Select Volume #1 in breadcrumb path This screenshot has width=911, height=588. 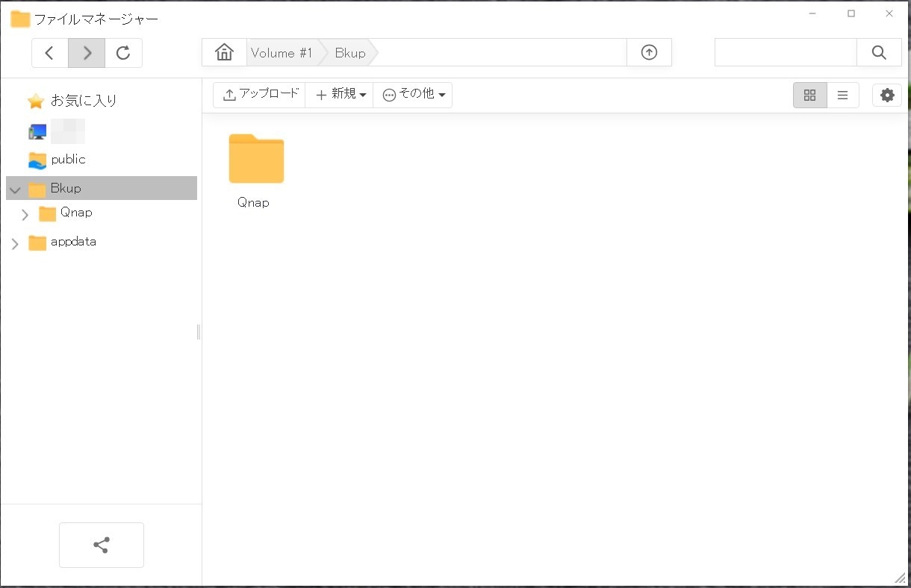[x=282, y=53]
